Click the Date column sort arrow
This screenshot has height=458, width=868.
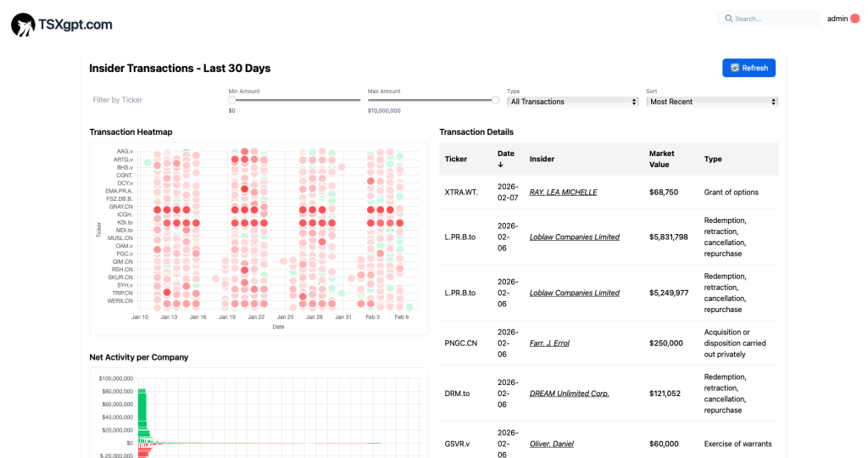click(501, 165)
